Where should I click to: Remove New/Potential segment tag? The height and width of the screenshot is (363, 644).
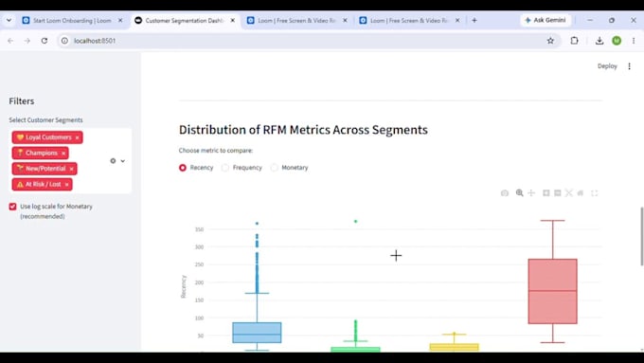point(71,169)
